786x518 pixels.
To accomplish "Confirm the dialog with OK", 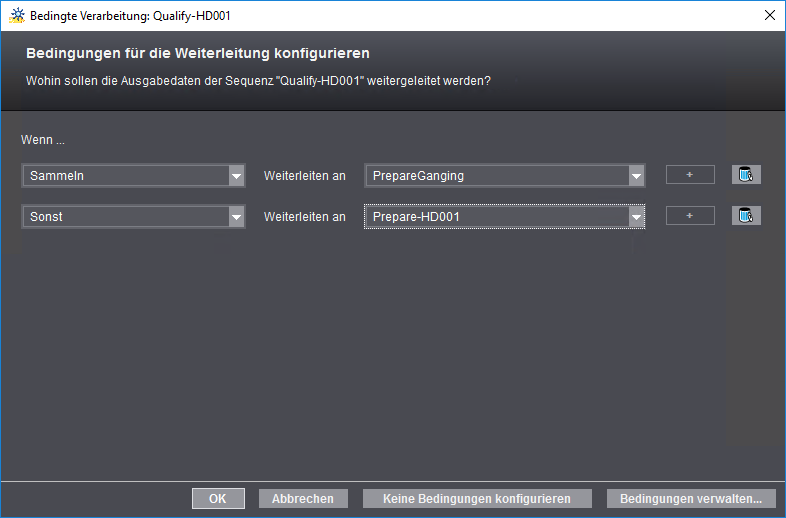I will pos(218,498).
